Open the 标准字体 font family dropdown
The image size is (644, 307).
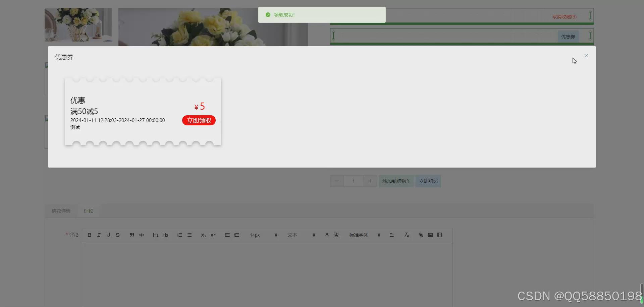pos(365,235)
